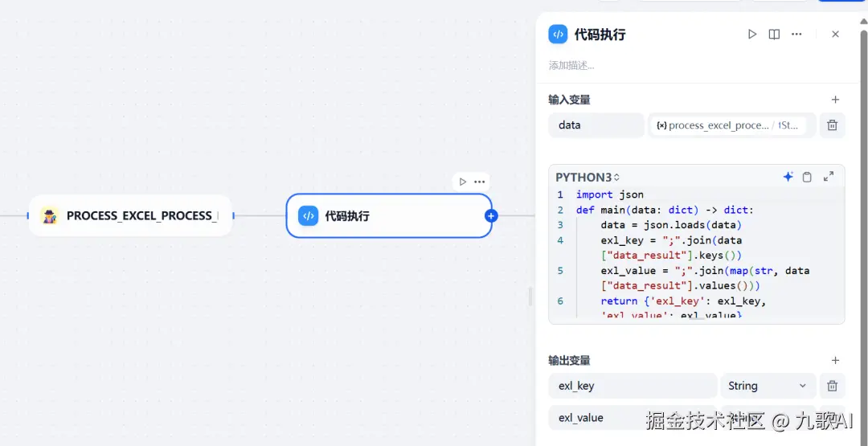Click code line data = json.loads(data)
The height and width of the screenshot is (446, 868).
pyautogui.click(x=670, y=225)
